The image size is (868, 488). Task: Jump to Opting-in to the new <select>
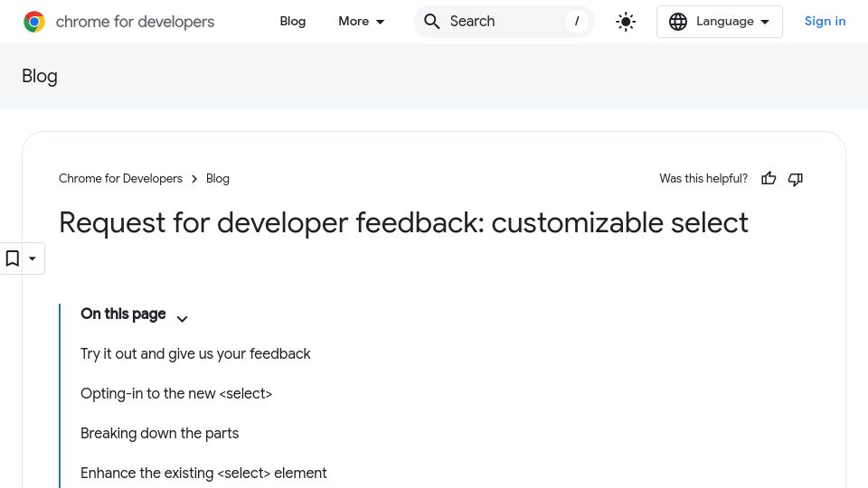tap(176, 393)
